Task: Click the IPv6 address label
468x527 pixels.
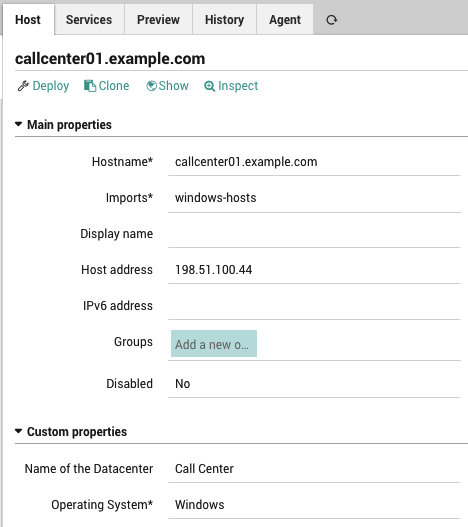Action: coord(118,306)
